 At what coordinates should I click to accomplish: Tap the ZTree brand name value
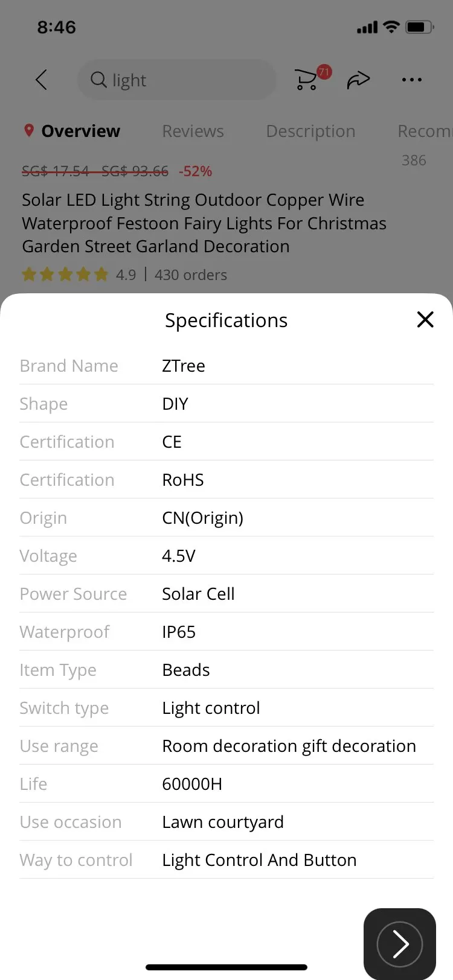[x=184, y=366]
